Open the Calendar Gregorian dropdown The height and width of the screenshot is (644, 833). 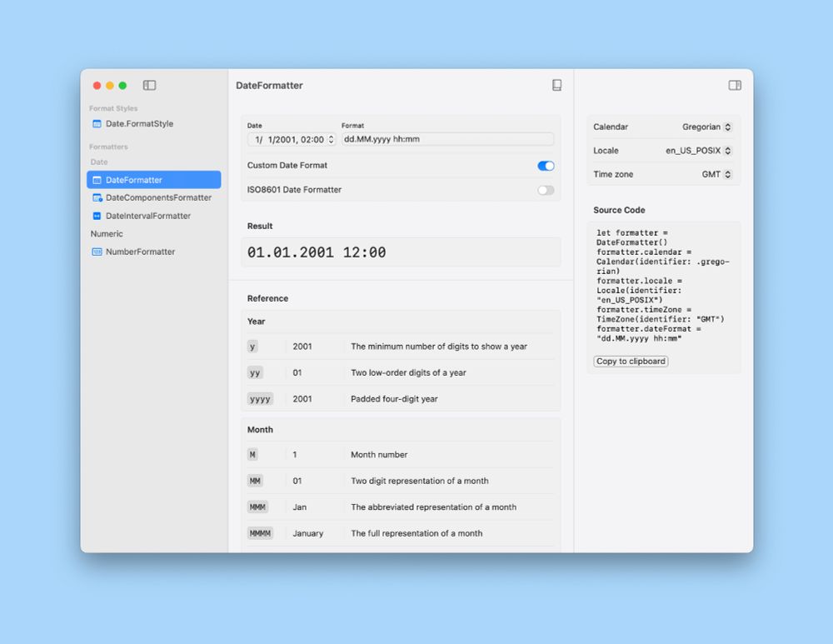point(706,127)
